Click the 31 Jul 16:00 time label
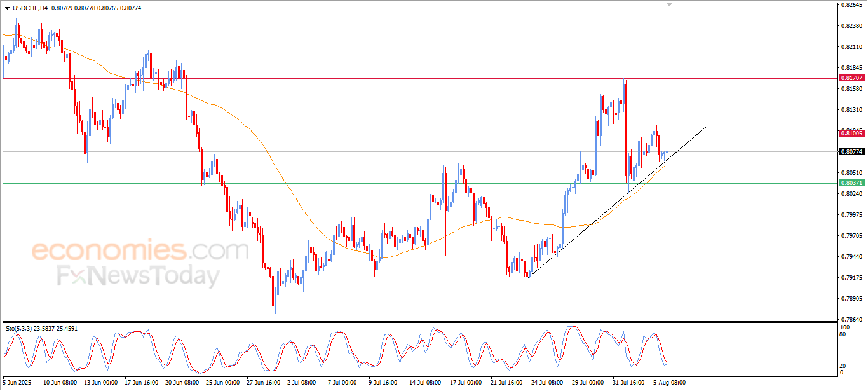 coord(629,383)
